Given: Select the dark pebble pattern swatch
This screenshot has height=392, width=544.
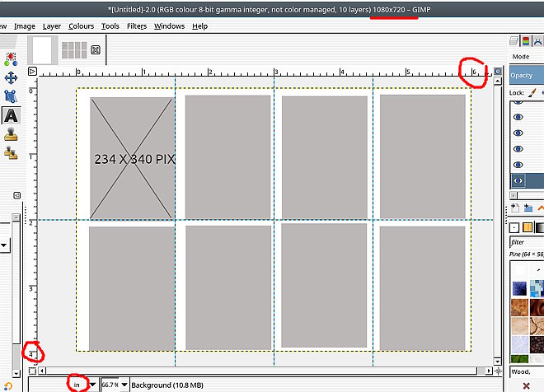Looking at the screenshot, I should point(537,344).
